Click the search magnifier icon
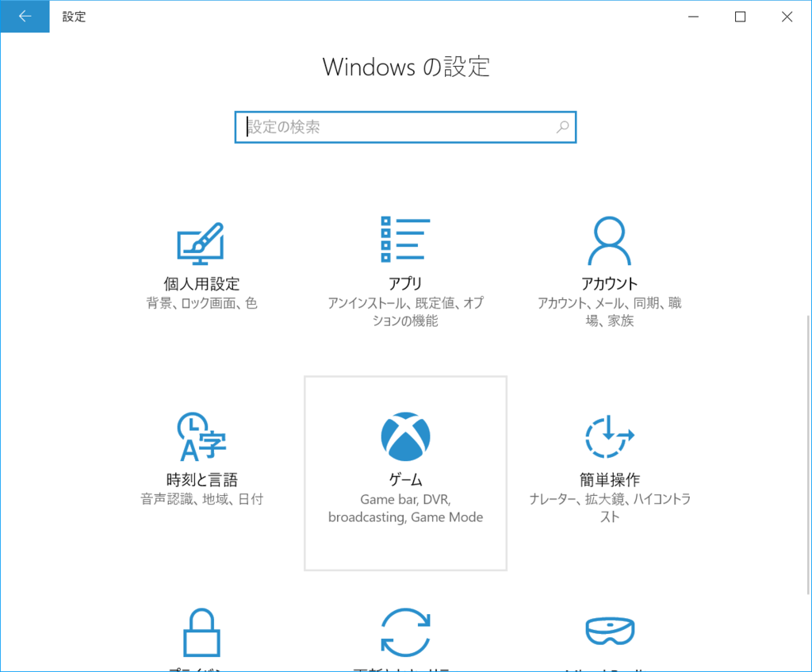This screenshot has width=812, height=672. tap(562, 127)
